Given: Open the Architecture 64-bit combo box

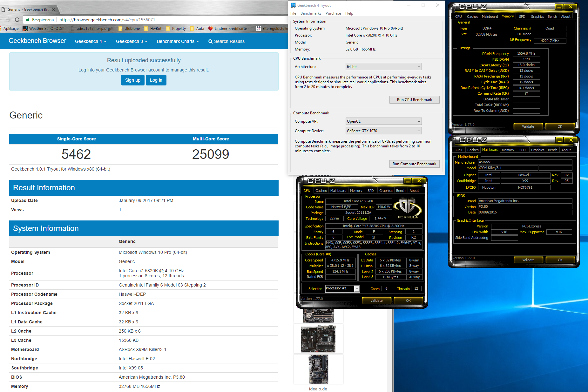Looking at the screenshot, I should coord(383,67).
